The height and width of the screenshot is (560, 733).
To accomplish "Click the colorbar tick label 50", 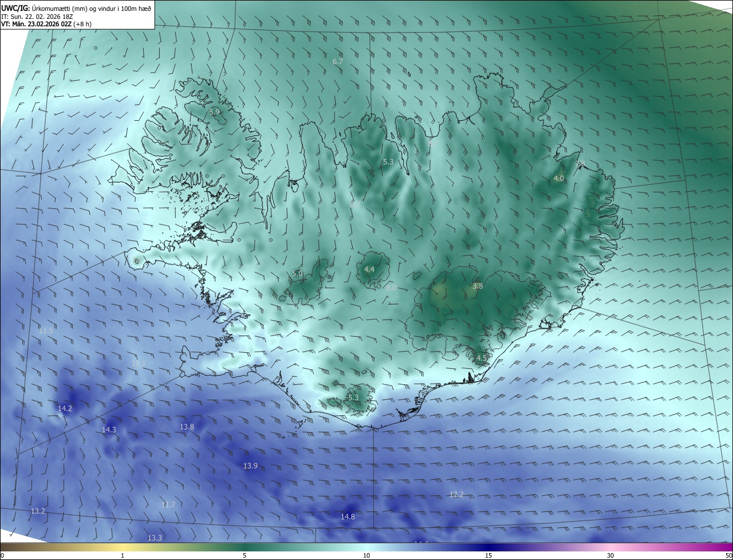I will (x=728, y=556).
